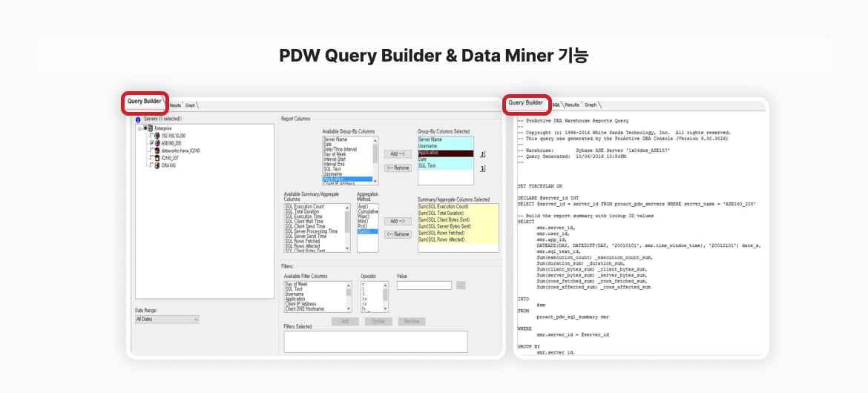
Task: Click <-- Remove button for group-by columns
Action: (x=398, y=168)
